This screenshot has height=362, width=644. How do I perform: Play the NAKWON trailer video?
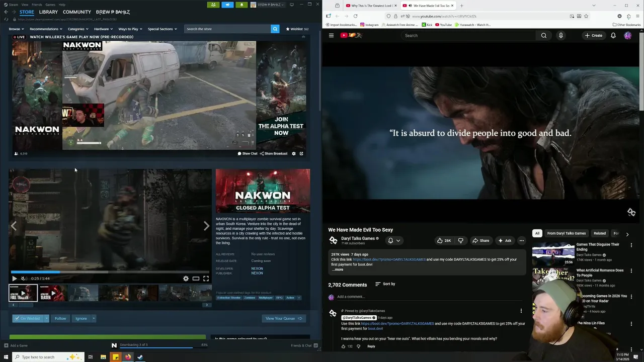click(14, 279)
